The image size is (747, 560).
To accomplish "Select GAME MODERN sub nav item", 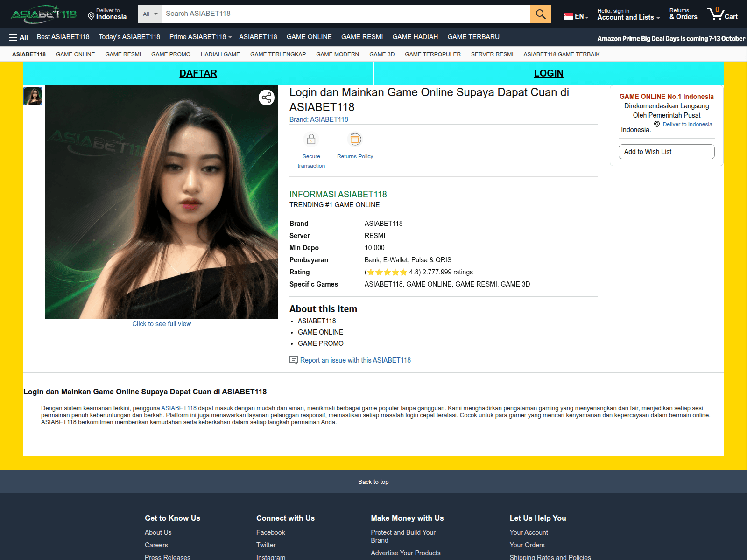I will coord(338,54).
